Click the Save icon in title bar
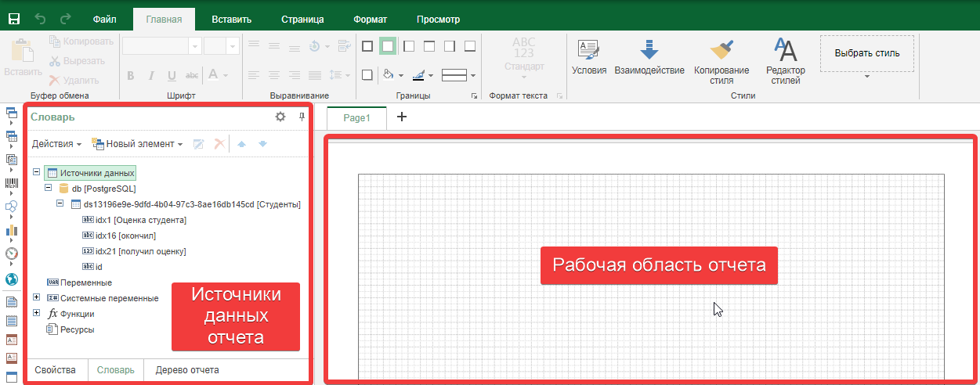980x385 pixels. click(x=13, y=19)
